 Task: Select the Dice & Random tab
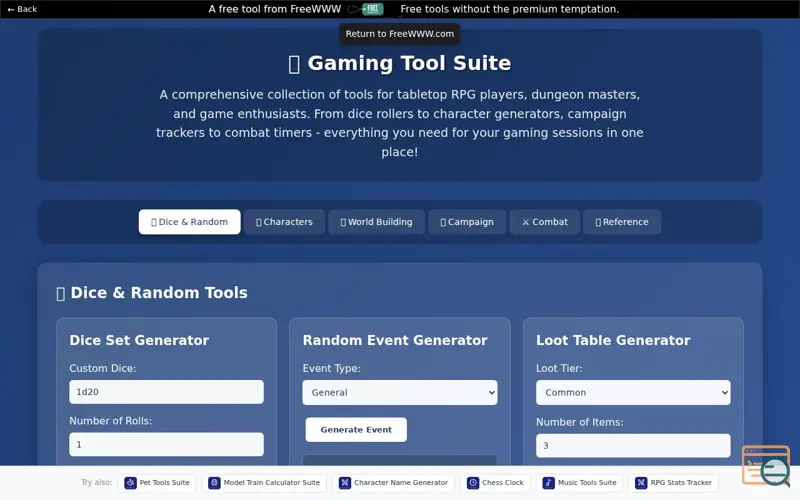[x=189, y=222]
